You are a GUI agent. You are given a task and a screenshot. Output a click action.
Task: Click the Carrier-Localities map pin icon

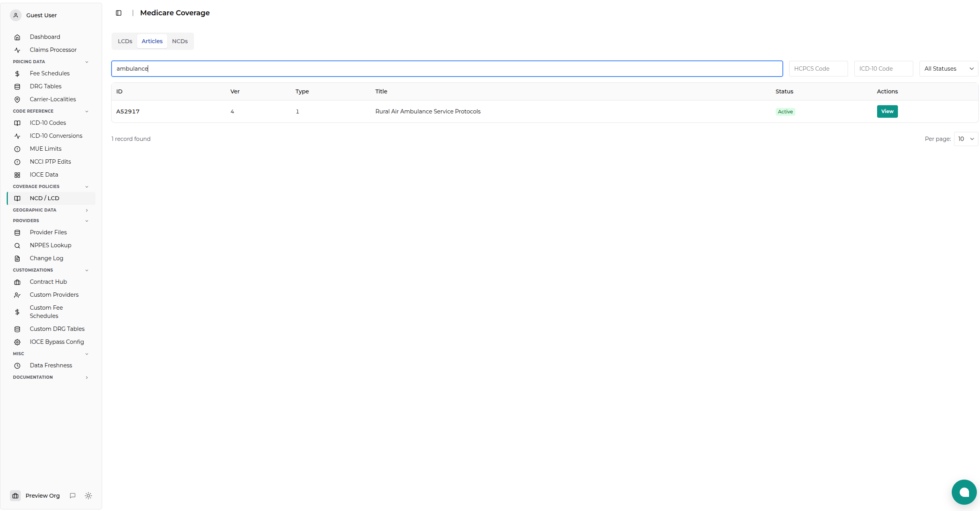(17, 100)
